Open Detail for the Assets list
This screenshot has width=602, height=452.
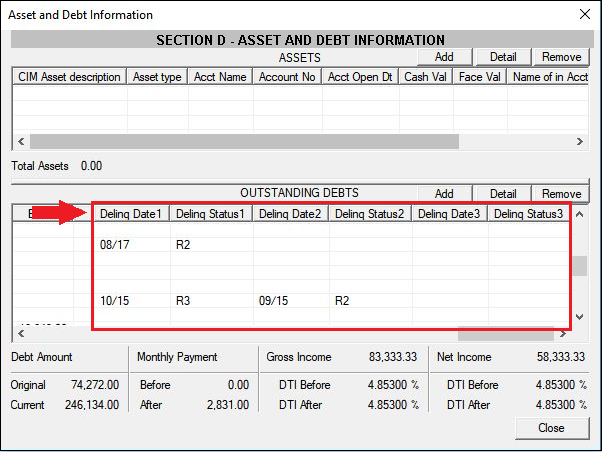(x=502, y=57)
